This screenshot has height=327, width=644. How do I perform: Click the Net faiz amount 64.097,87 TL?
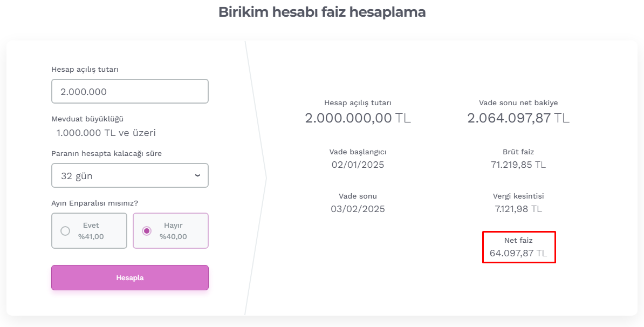pos(518,253)
